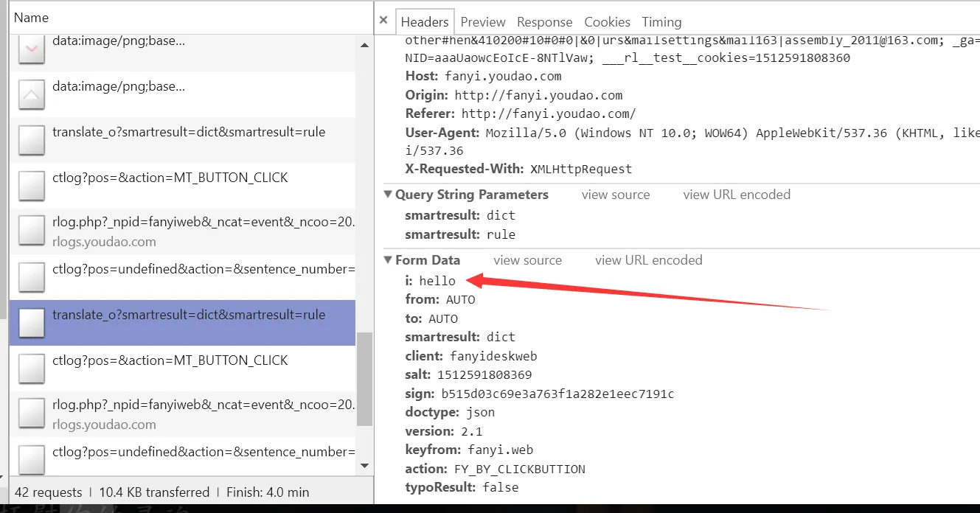Viewport: 980px width, 513px height.
Task: Click icon of first ctlog MT_BUTTON_CLICK request
Action: point(32,186)
